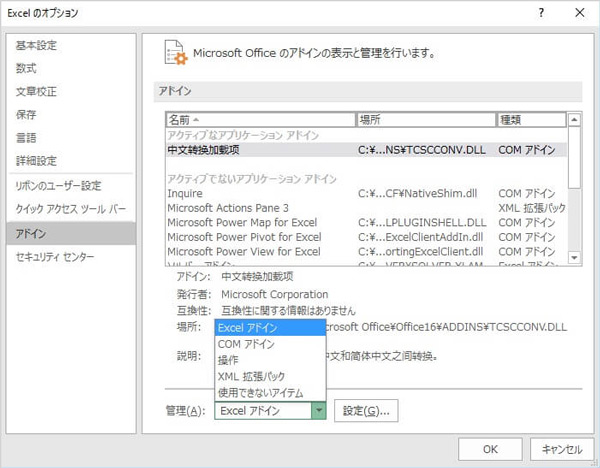The height and width of the screenshot is (468, 600).
Task: Choose COM アドイン from dropdown list
Action: click(246, 343)
